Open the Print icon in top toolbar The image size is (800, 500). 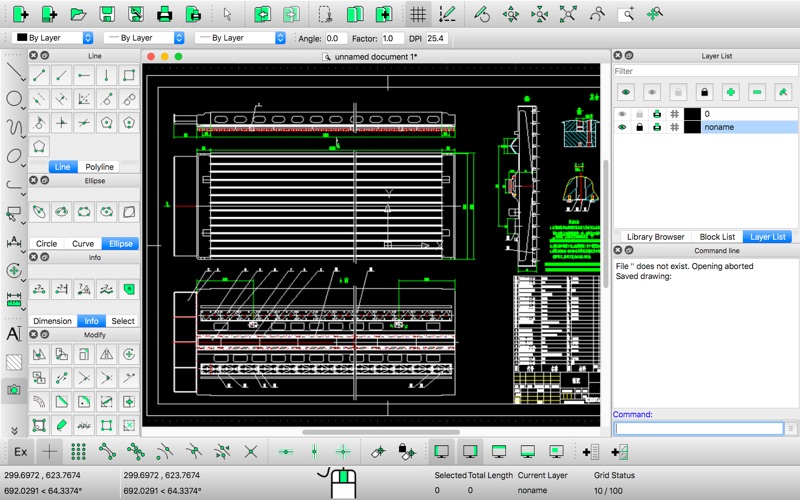[x=165, y=14]
